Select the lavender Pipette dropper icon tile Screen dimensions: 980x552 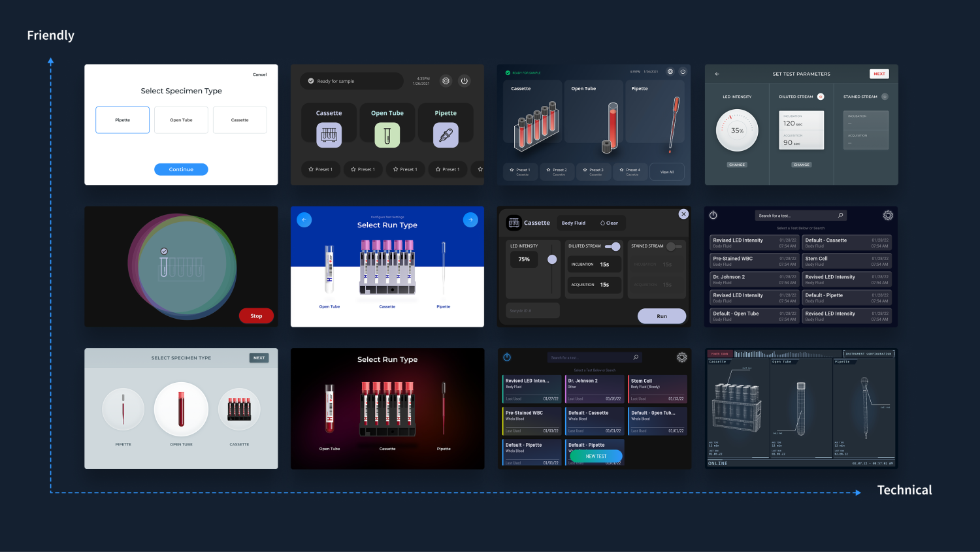pyautogui.click(x=446, y=135)
